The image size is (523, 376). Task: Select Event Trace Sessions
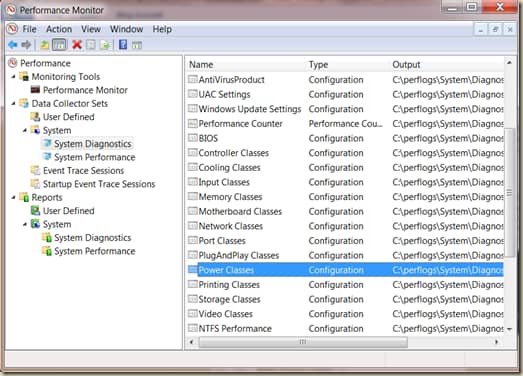[x=83, y=170]
